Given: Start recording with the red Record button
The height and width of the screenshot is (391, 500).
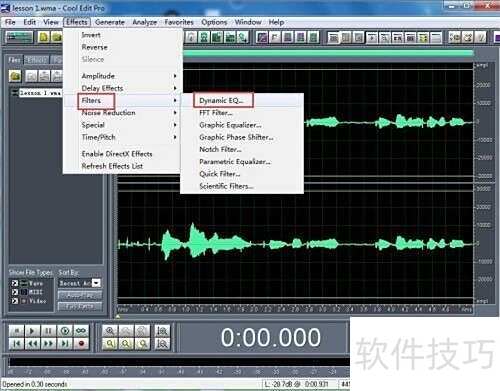Looking at the screenshot, I should 81,343.
